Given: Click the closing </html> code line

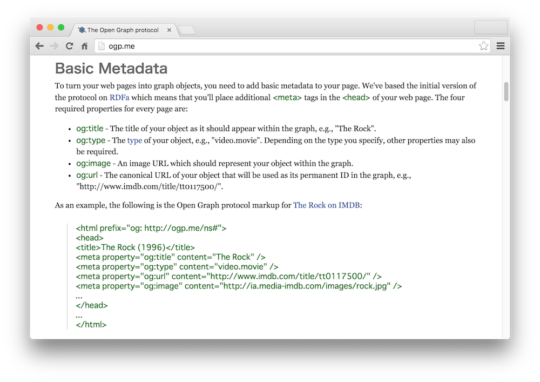Looking at the screenshot, I should tap(91, 324).
